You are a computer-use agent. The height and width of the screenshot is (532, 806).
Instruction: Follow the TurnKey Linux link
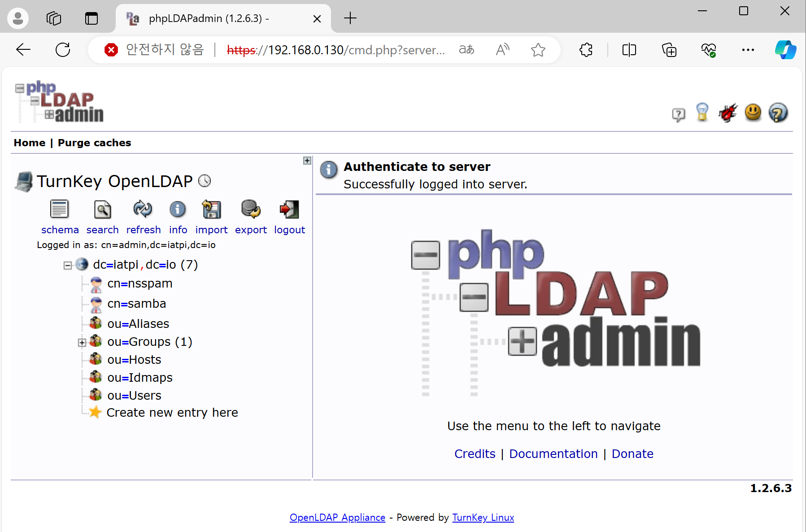483,517
